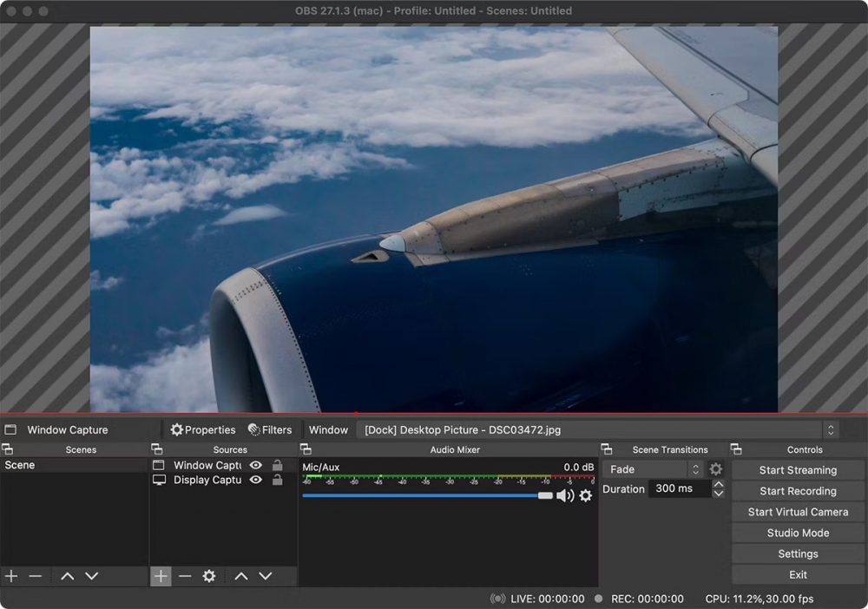Open the Filters toolbar item
Viewport: 868px width, 609px height.
pos(270,429)
